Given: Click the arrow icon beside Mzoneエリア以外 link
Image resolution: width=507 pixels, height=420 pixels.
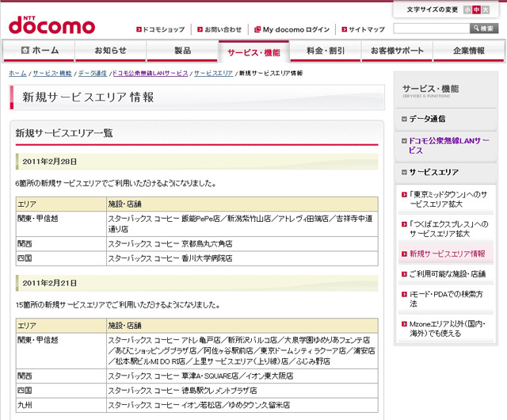Looking at the screenshot, I should point(404,324).
